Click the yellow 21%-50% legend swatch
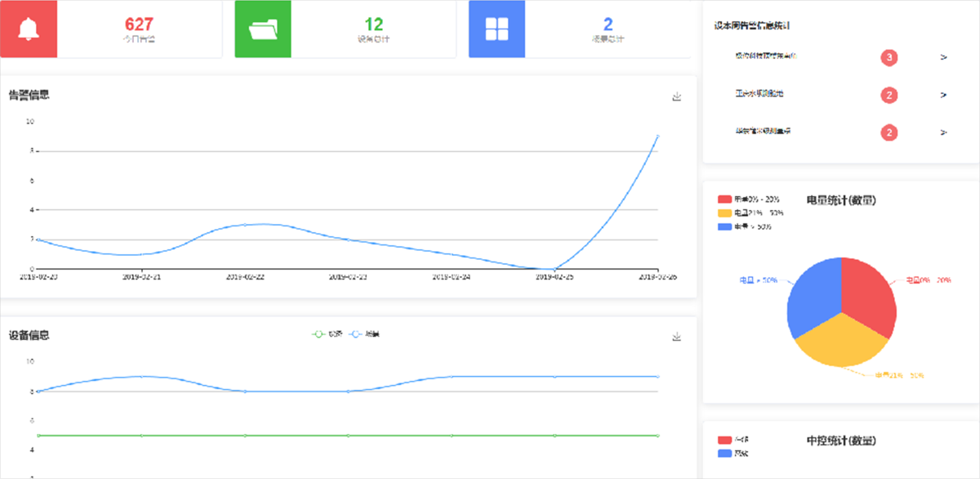The width and height of the screenshot is (980, 479). coord(725,213)
